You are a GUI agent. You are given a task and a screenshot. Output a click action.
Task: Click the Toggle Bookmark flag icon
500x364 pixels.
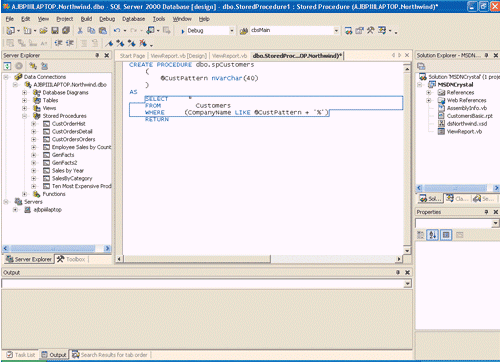pyautogui.click(x=109, y=43)
